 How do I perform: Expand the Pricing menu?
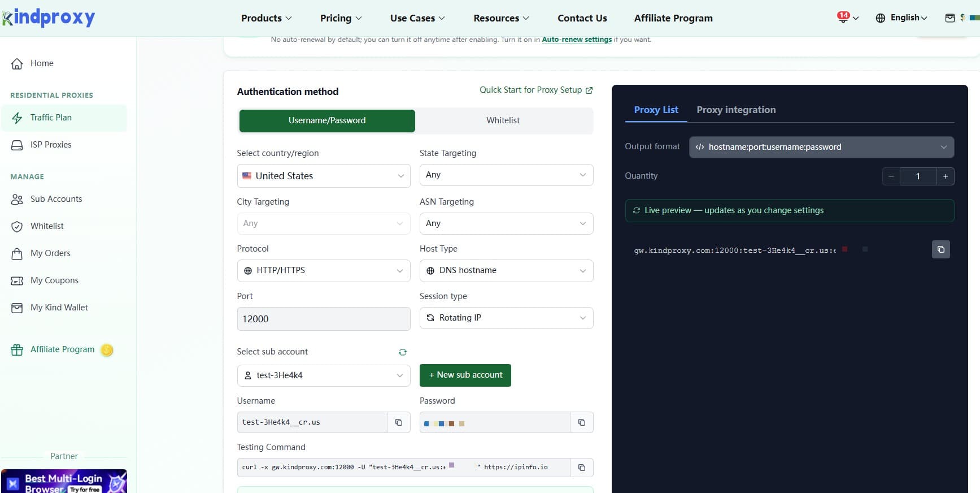[x=341, y=18]
